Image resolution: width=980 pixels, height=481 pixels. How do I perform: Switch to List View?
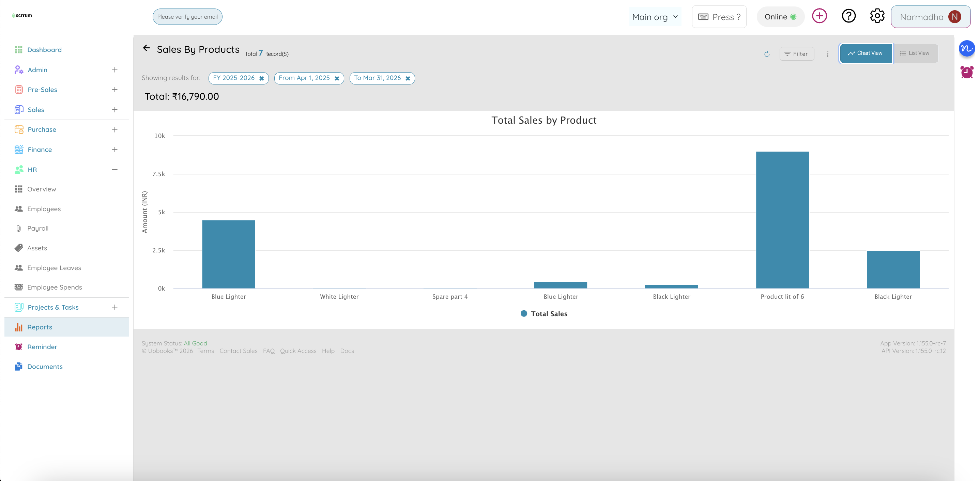click(915, 53)
